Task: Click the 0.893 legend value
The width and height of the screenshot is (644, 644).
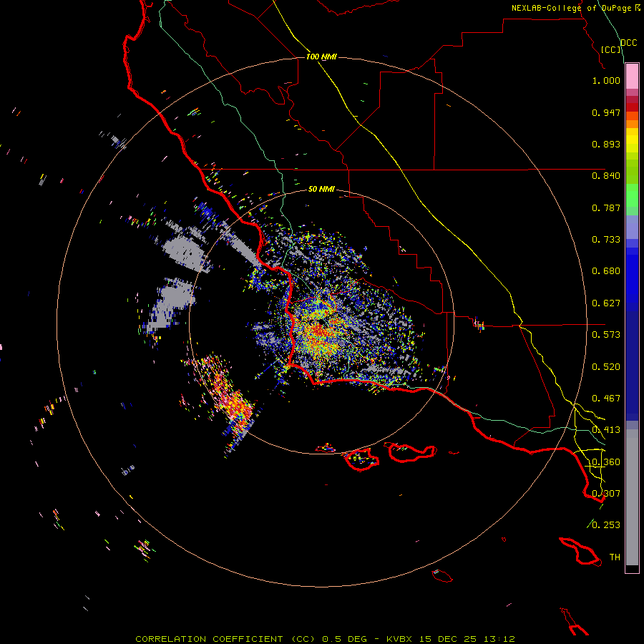Action: pos(606,144)
